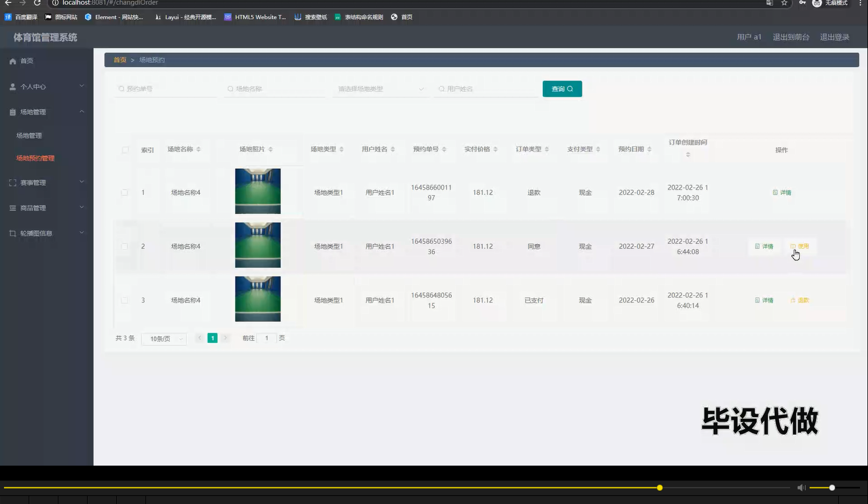The image size is (868, 504).
Task: Sort by 订单类型 column arrows
Action: click(547, 149)
